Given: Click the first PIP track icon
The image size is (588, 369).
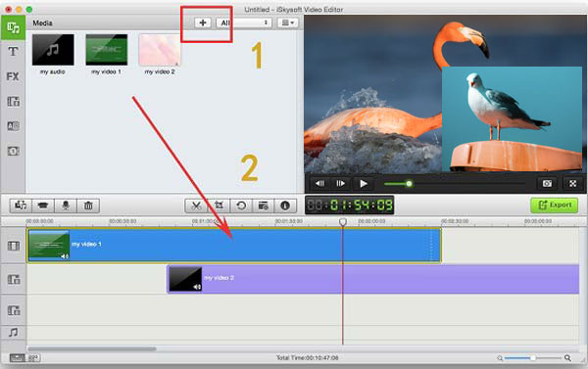Looking at the screenshot, I should [14, 280].
